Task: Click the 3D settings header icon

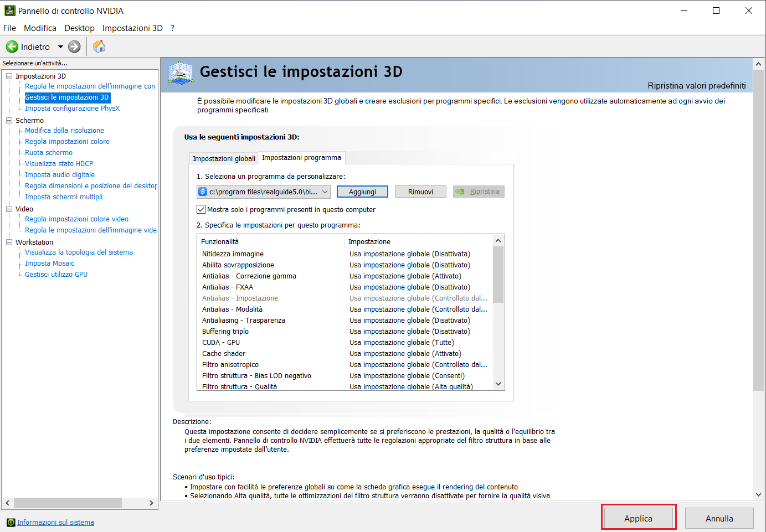Action: tap(181, 73)
